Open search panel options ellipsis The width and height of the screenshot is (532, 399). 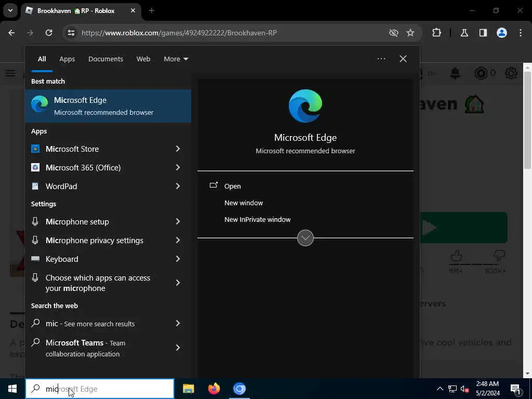(381, 59)
